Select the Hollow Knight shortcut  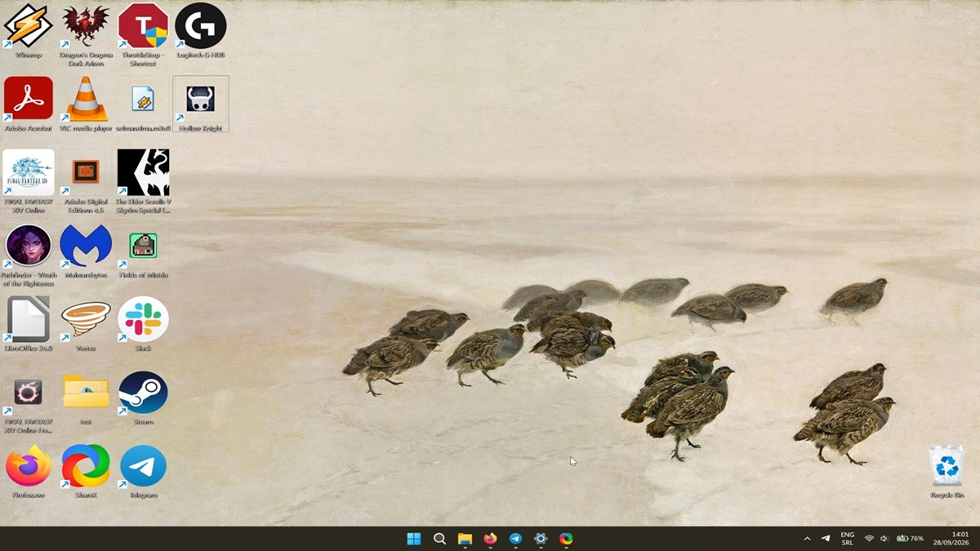200,104
